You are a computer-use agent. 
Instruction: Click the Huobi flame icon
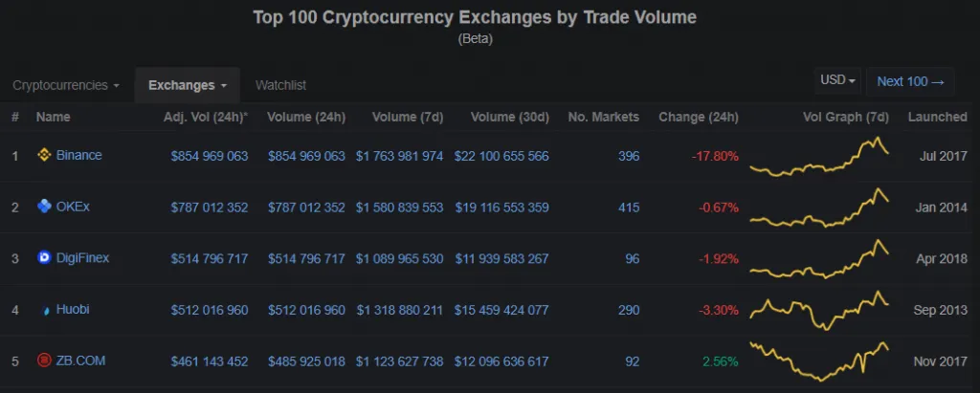click(x=45, y=310)
